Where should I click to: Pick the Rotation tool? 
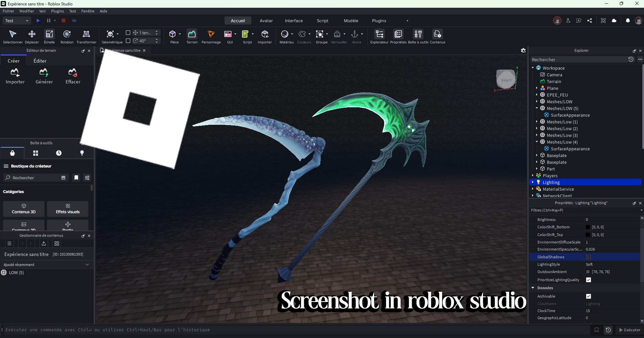coord(67,37)
